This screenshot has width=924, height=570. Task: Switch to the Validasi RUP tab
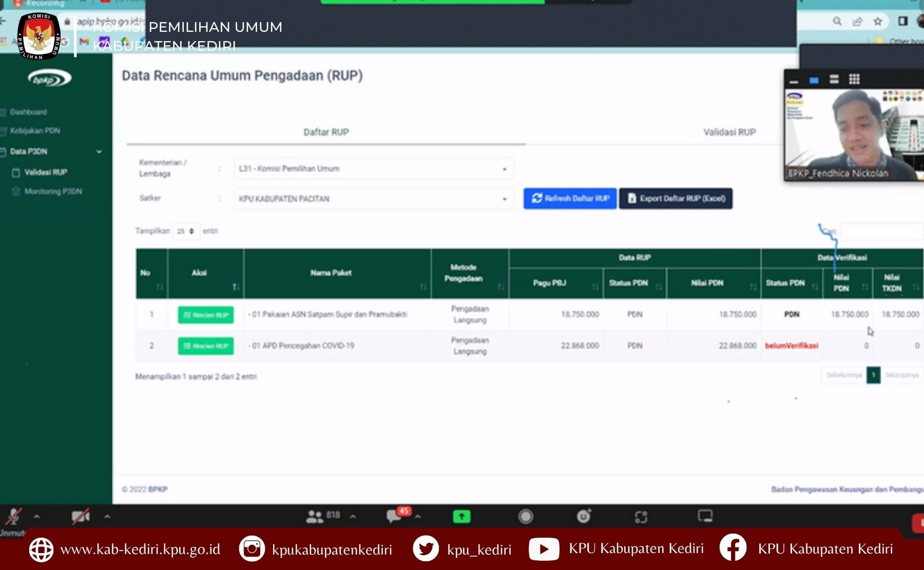[729, 132]
